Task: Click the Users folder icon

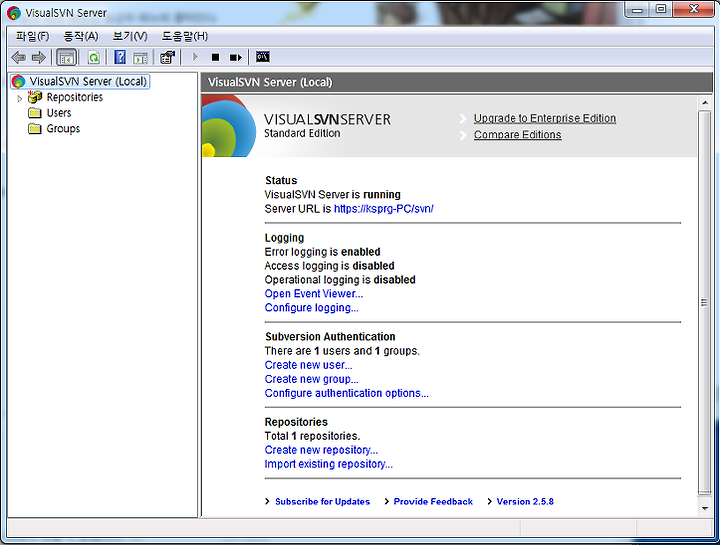Action: [34, 113]
